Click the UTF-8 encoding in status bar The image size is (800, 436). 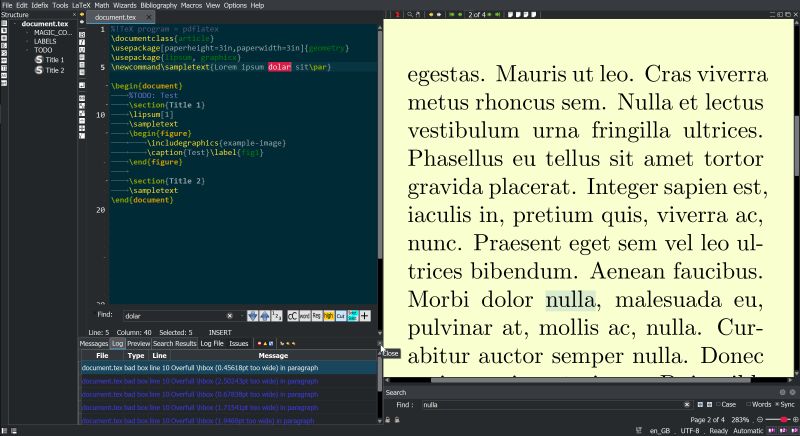690,431
